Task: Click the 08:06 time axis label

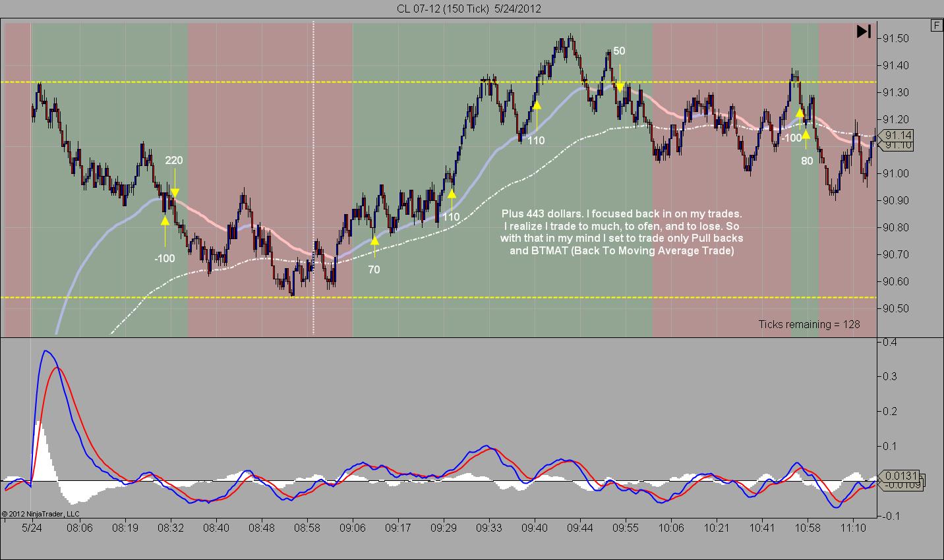Action: click(x=79, y=528)
